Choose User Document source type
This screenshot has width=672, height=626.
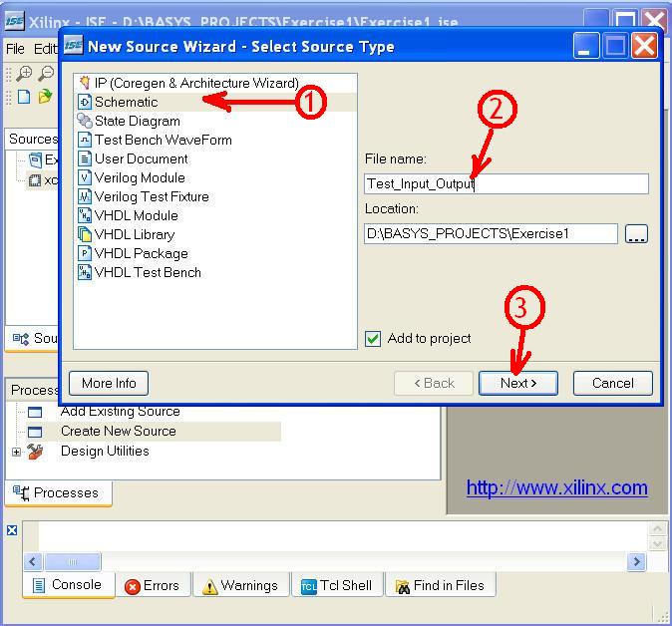[133, 158]
